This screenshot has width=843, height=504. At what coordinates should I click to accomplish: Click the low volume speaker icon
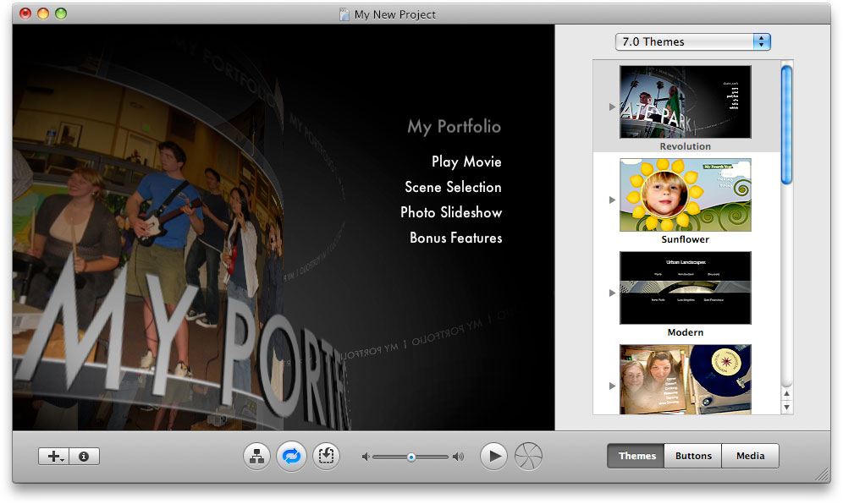point(366,457)
